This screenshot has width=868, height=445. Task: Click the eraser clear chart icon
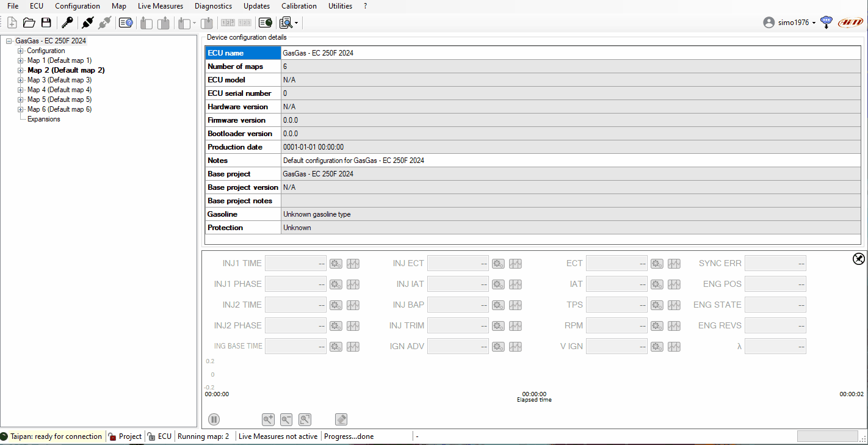341,419
